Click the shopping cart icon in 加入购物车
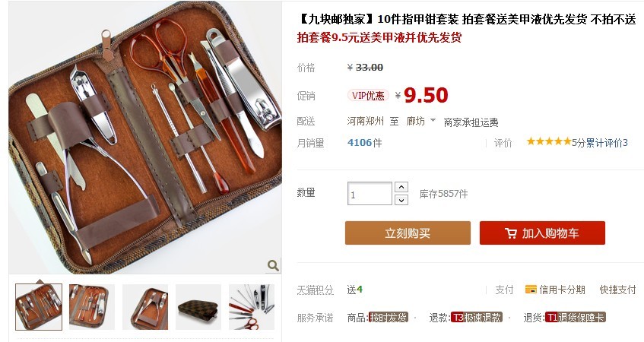Image resolution: width=644 pixels, height=342 pixels. click(511, 233)
